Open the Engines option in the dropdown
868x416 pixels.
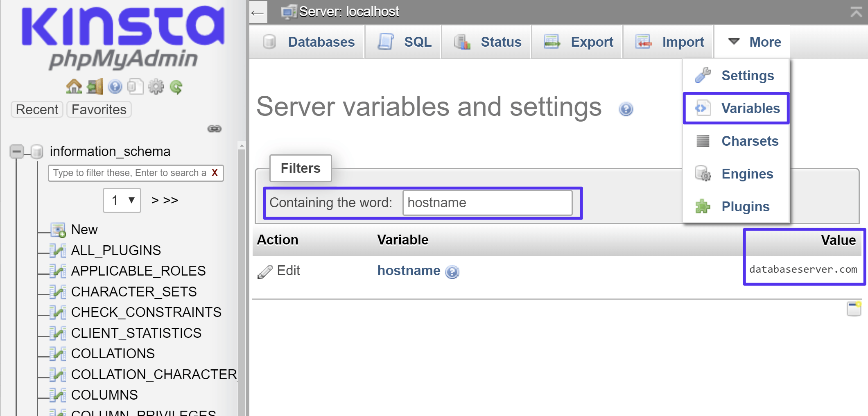click(x=747, y=174)
